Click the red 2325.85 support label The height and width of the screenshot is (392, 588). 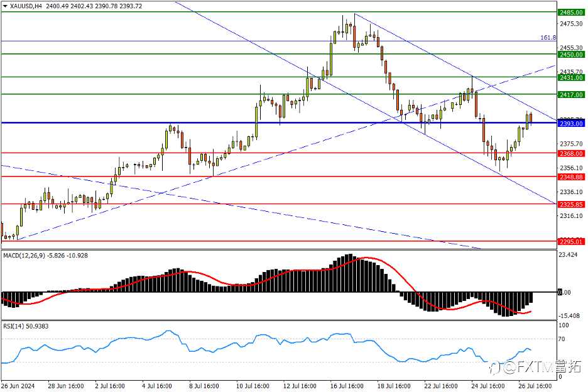(x=571, y=204)
